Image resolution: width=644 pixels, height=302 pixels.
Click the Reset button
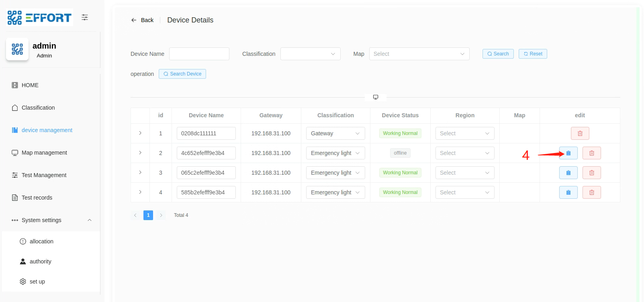coord(532,54)
